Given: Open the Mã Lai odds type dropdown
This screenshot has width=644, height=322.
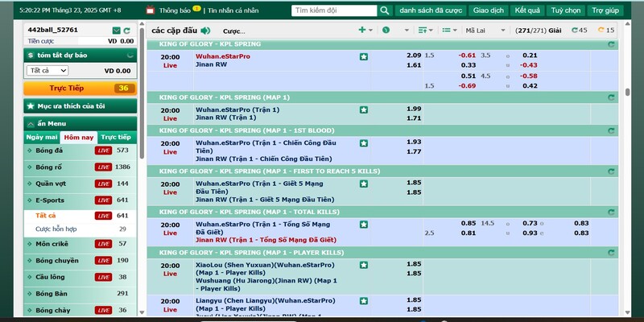Looking at the screenshot, I should (x=485, y=31).
